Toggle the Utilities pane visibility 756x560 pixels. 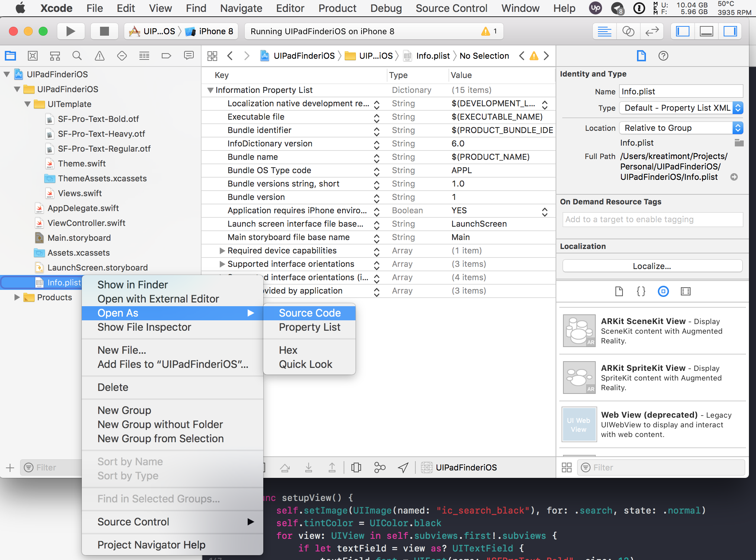click(730, 31)
